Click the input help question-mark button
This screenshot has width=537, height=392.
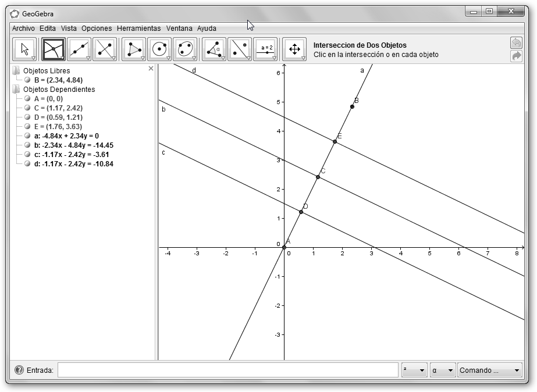point(19,370)
